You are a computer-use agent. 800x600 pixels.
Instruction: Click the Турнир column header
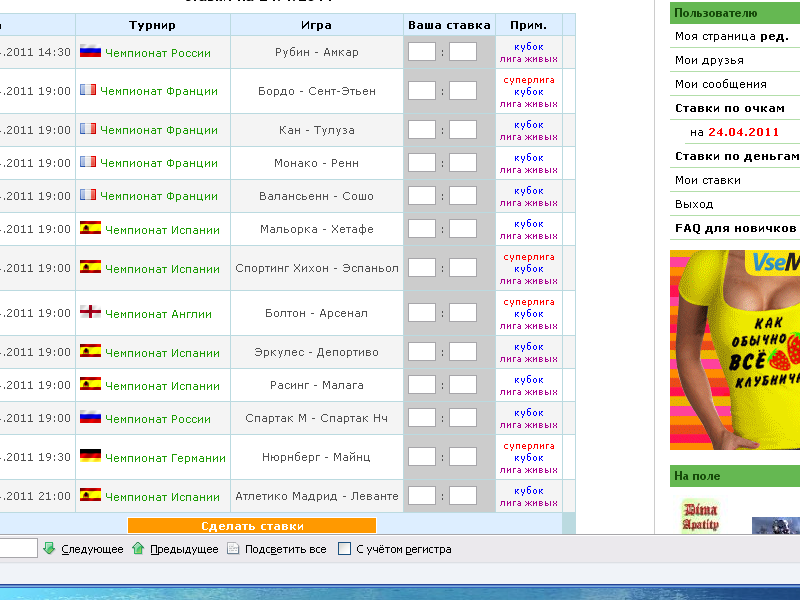[152, 25]
